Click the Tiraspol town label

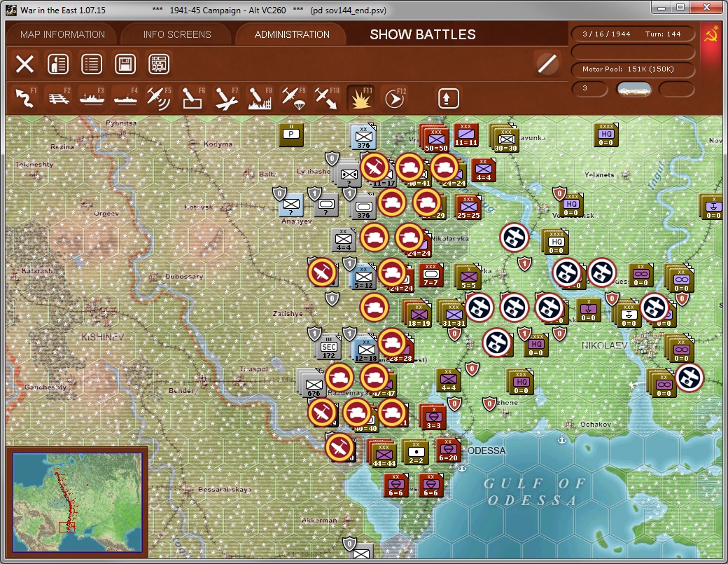(253, 369)
